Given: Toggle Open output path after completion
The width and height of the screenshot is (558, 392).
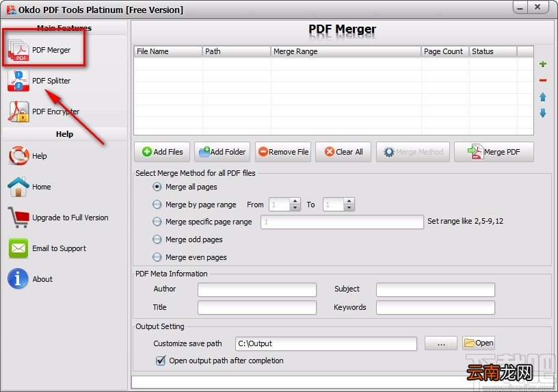Looking at the screenshot, I should click(161, 361).
